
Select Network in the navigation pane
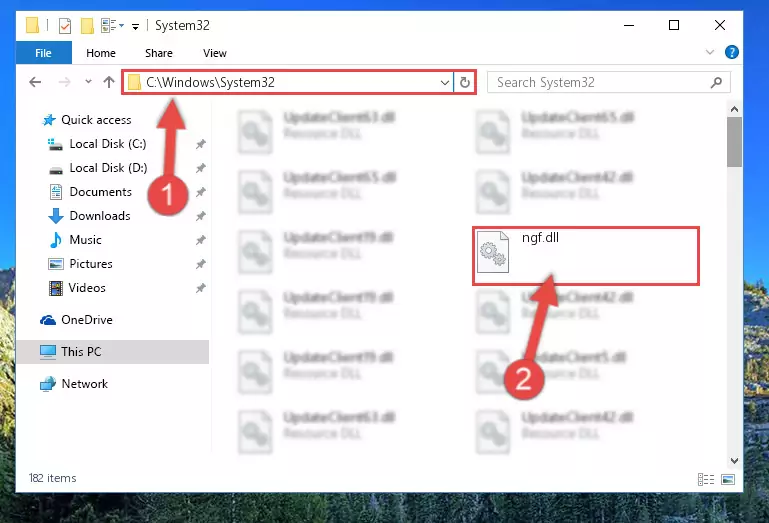pyautogui.click(x=84, y=384)
